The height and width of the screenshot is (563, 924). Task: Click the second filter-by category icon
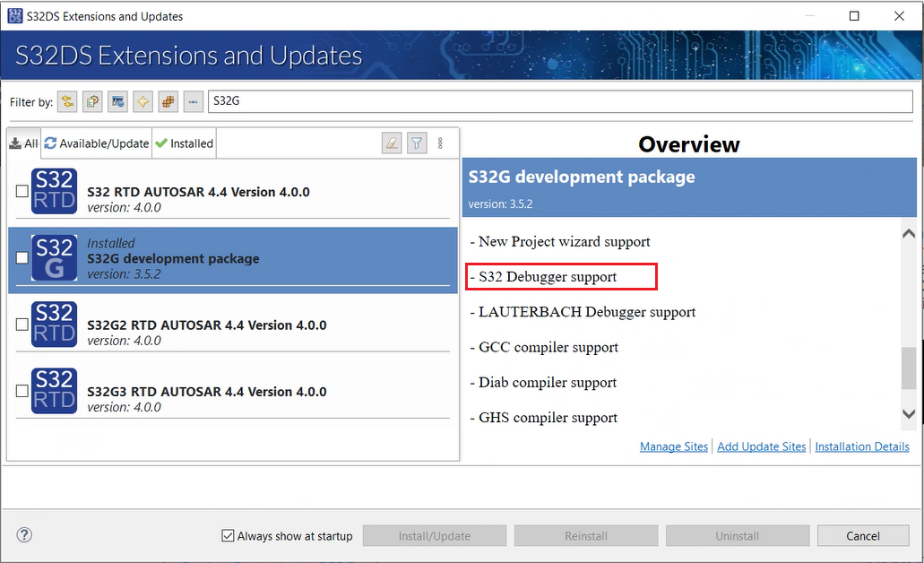pyautogui.click(x=92, y=101)
